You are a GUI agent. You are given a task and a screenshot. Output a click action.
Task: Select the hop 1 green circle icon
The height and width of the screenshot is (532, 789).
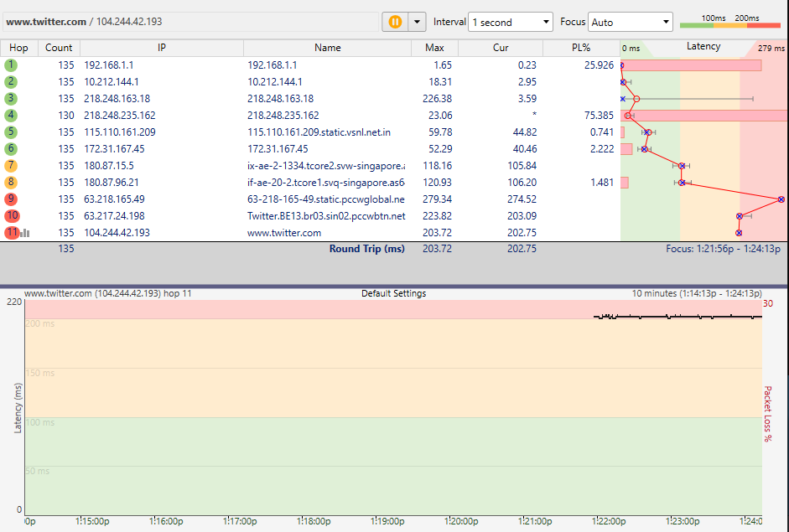tap(11, 65)
